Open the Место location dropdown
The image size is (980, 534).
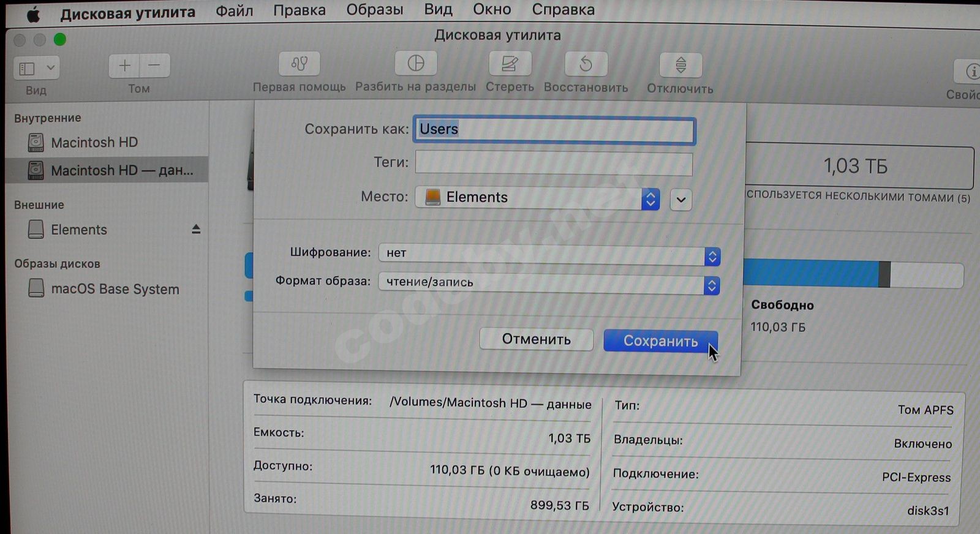[537, 198]
